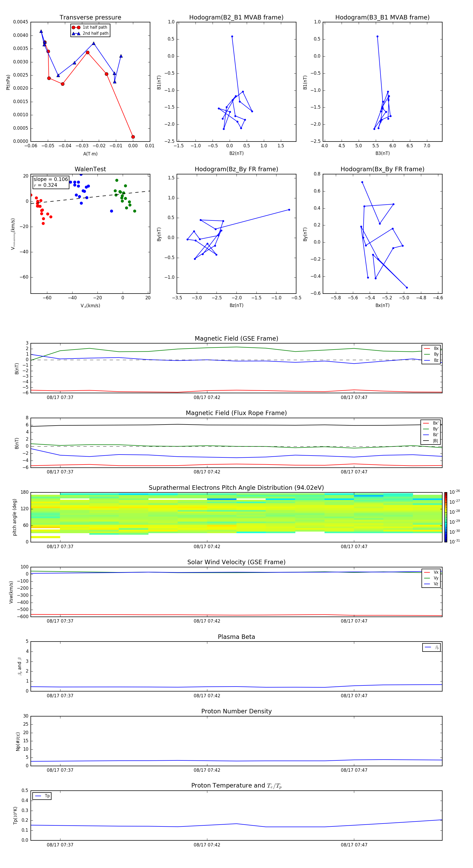473x868 pixels.
Task: Select the Bz entry in the GSE legend
Action: [x=431, y=360]
